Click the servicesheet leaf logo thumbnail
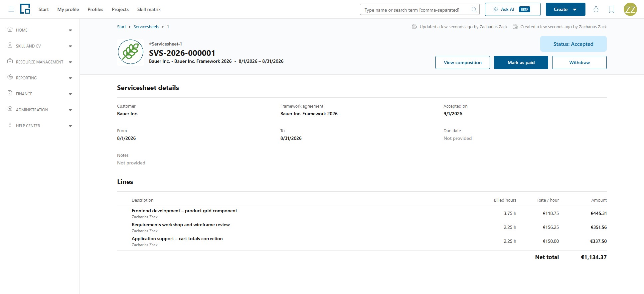This screenshot has height=294, width=644. point(130,52)
